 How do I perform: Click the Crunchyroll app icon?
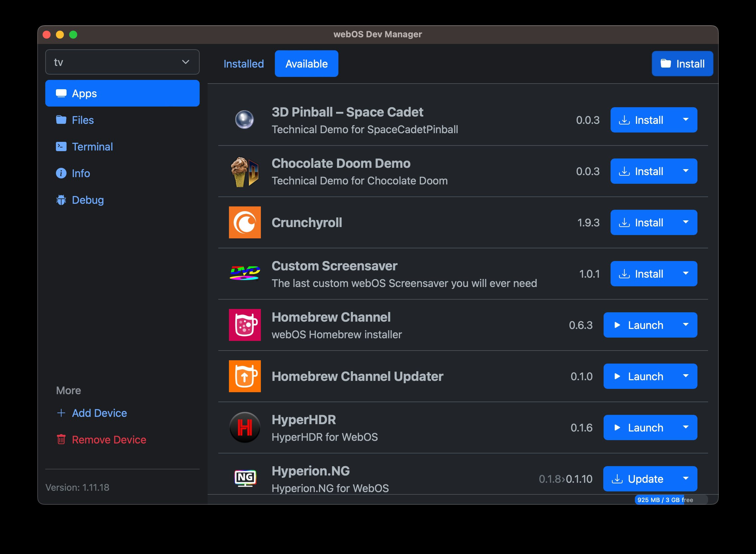pyautogui.click(x=245, y=222)
